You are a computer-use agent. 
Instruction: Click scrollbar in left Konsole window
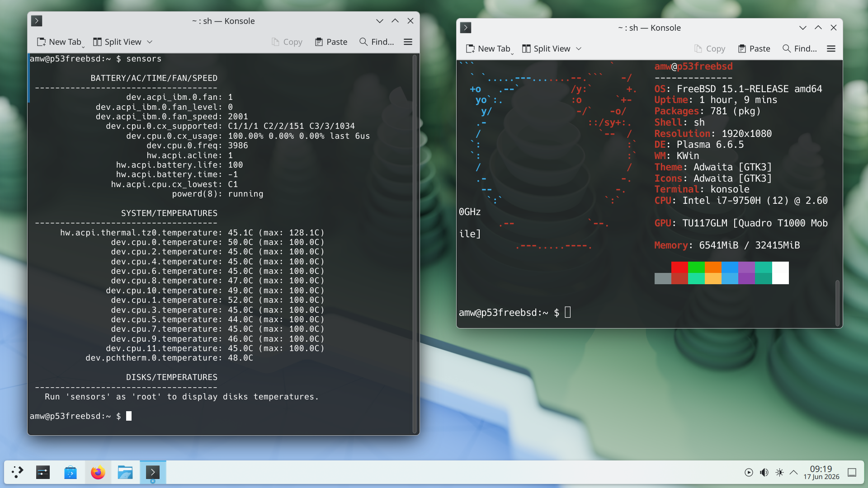(x=415, y=244)
